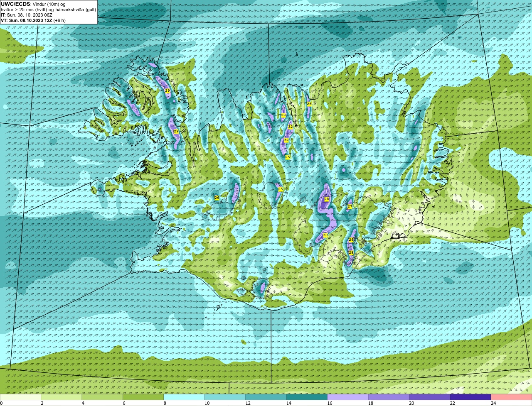The width and height of the screenshot is (532, 406).
Task: Click the lavender 16–18 m/s legend swatch
Action: pos(348,397)
